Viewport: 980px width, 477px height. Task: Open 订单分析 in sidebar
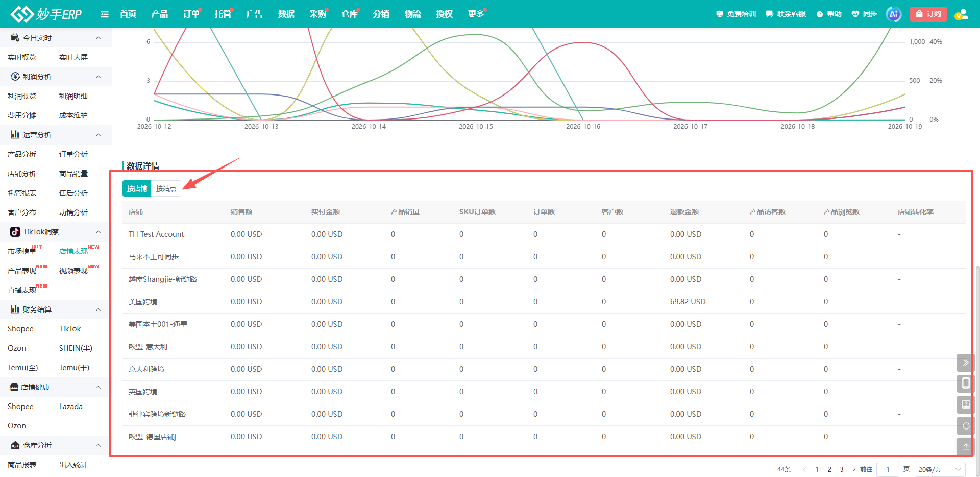73,154
